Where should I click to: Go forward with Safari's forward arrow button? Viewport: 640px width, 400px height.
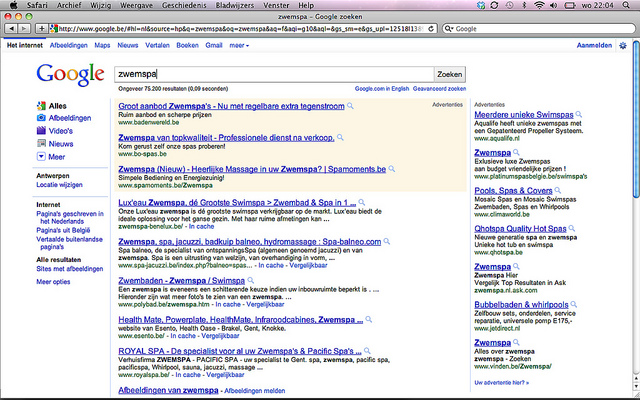[x=24, y=29]
